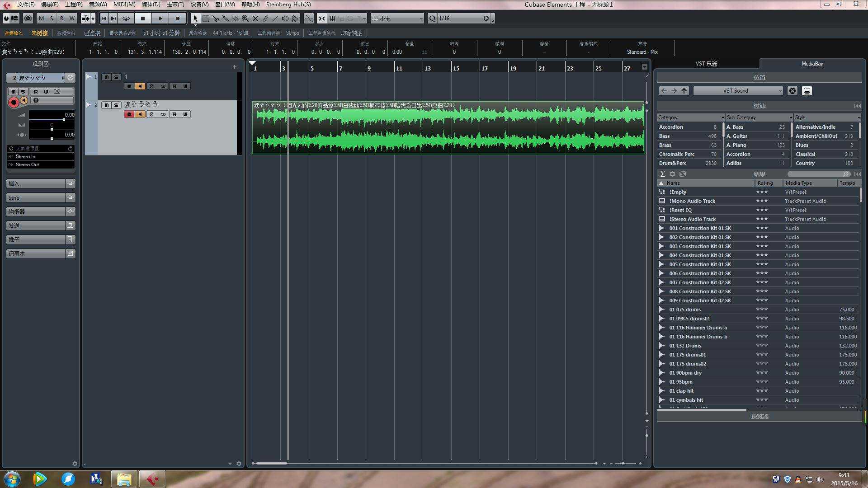Select the Mute X tool
868x488 pixels.
[255, 19]
